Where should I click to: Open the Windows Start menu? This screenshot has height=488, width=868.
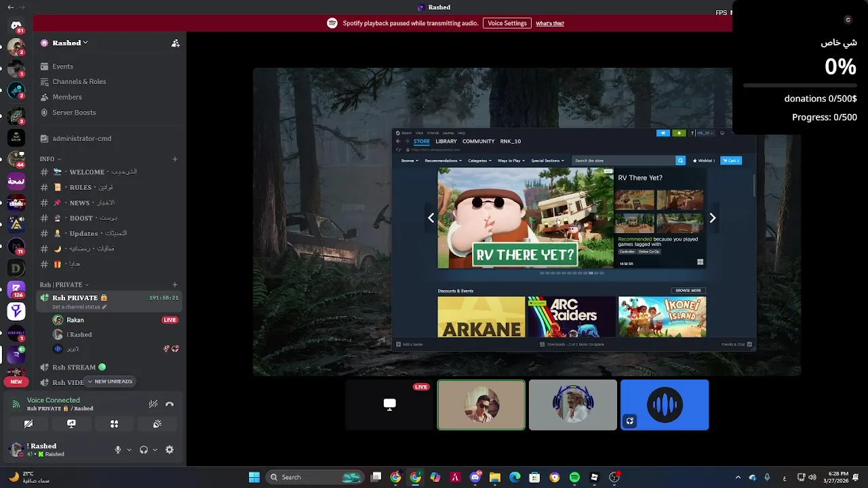[254, 477]
